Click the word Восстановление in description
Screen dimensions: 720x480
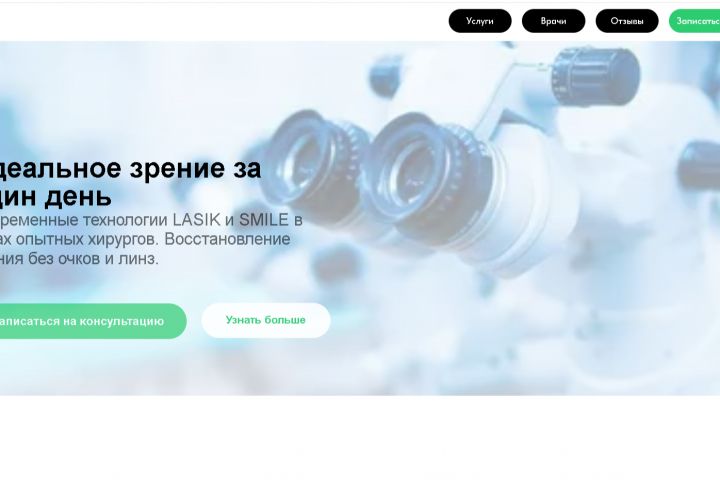[x=227, y=239]
